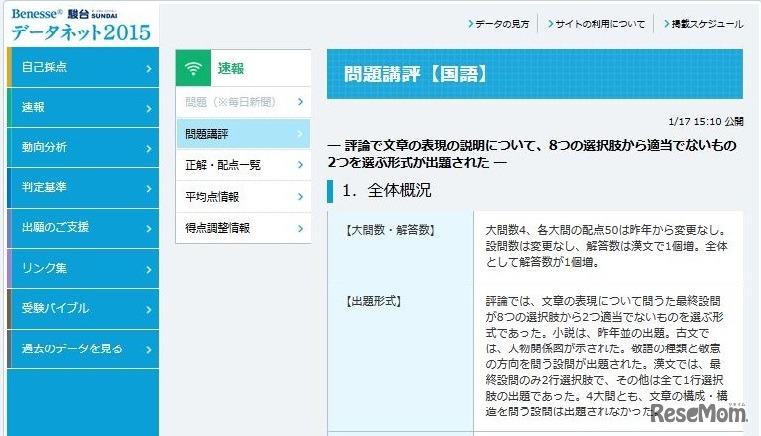Screen dimensions: 761x436
Task: Open the データの見方 top link
Action: click(x=498, y=24)
